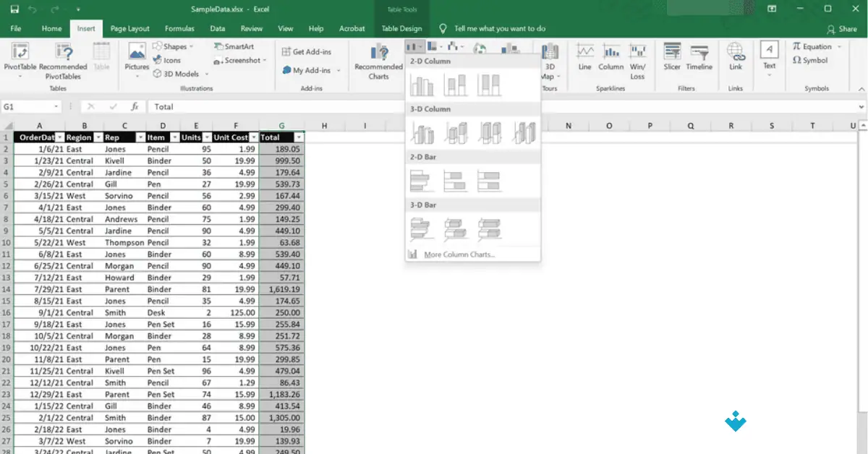The image size is (868, 454).
Task: Click the Share button
Action: (x=842, y=29)
